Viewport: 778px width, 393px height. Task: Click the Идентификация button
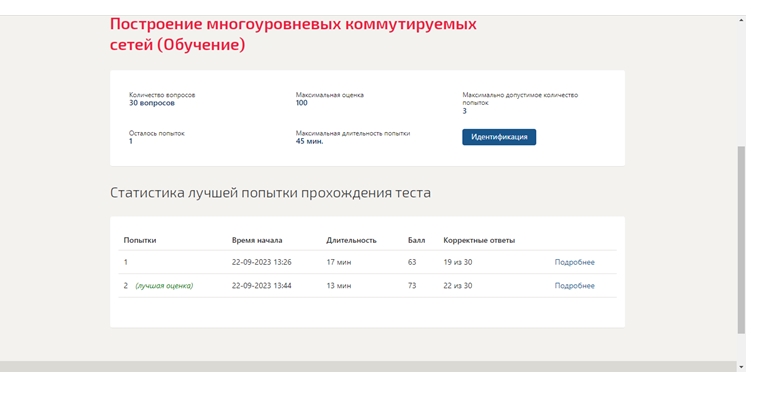pos(499,137)
